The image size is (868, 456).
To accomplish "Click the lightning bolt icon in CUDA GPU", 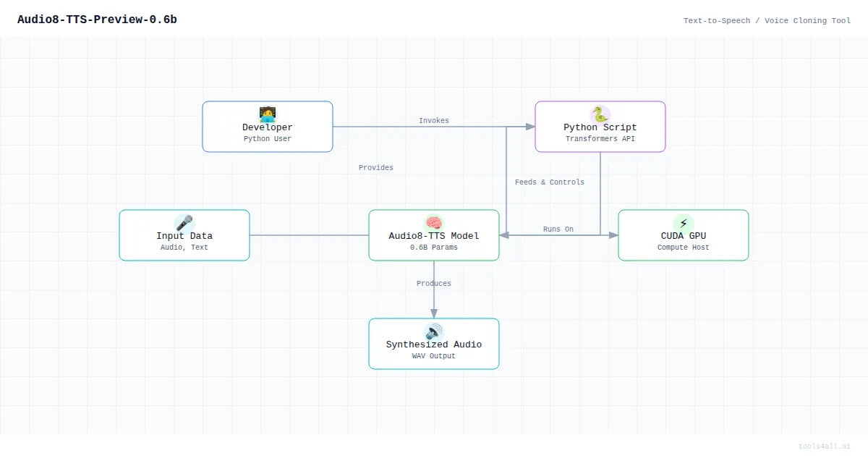I will [684, 223].
